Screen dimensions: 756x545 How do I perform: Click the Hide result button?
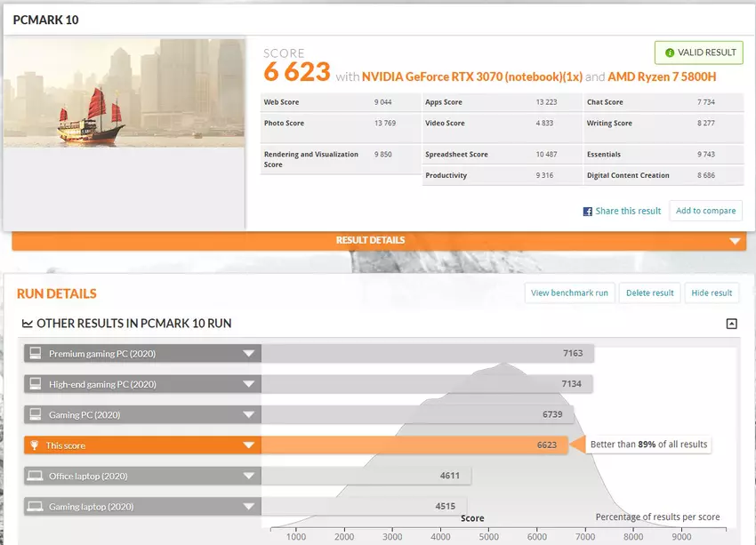712,293
